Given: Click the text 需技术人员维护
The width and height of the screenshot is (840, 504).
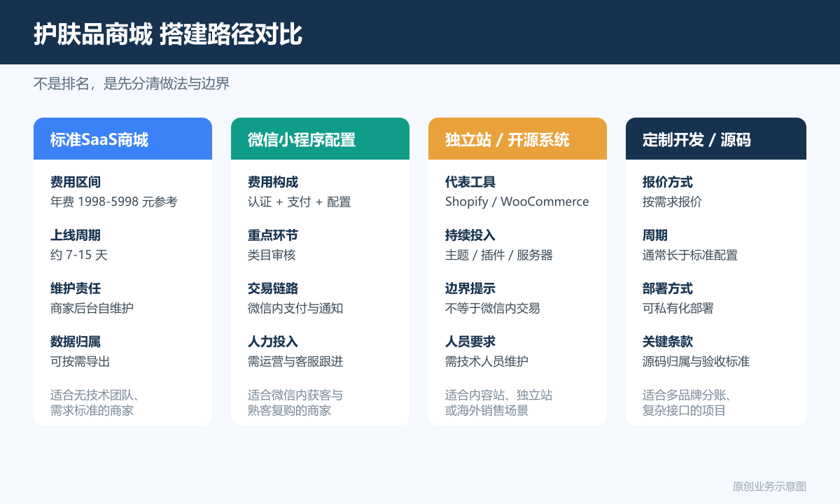Looking at the screenshot, I should point(486,361).
